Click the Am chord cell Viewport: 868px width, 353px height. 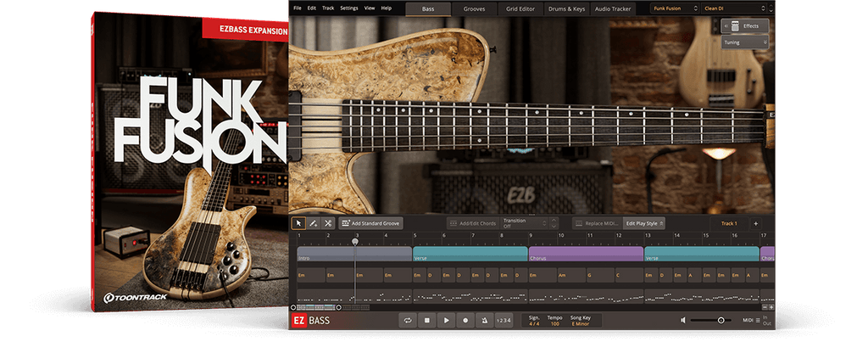point(571,275)
